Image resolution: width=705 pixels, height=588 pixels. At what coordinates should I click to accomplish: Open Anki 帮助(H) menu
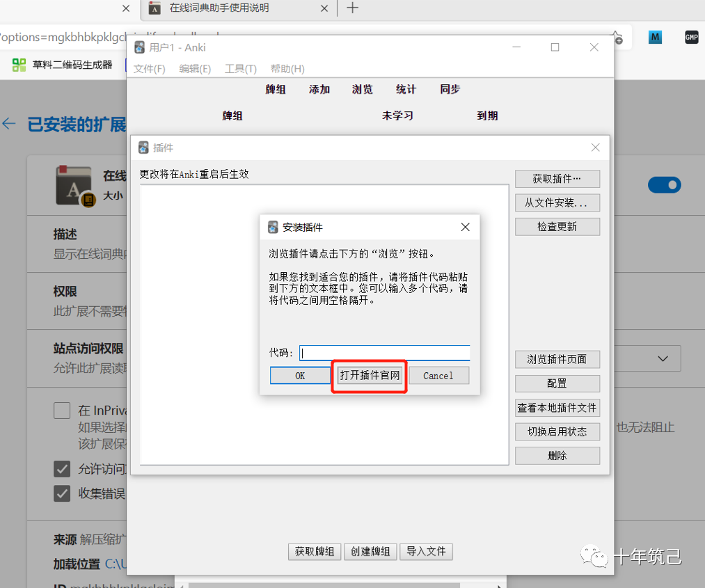[x=287, y=69]
